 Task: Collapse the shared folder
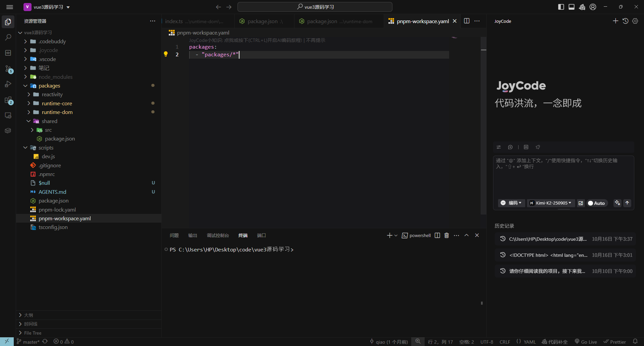point(29,121)
